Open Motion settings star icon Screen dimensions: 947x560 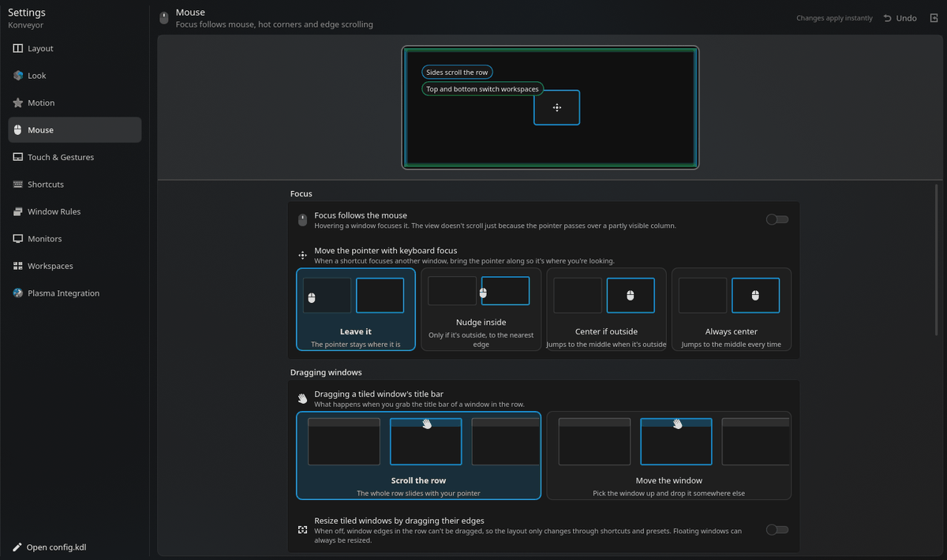point(18,103)
